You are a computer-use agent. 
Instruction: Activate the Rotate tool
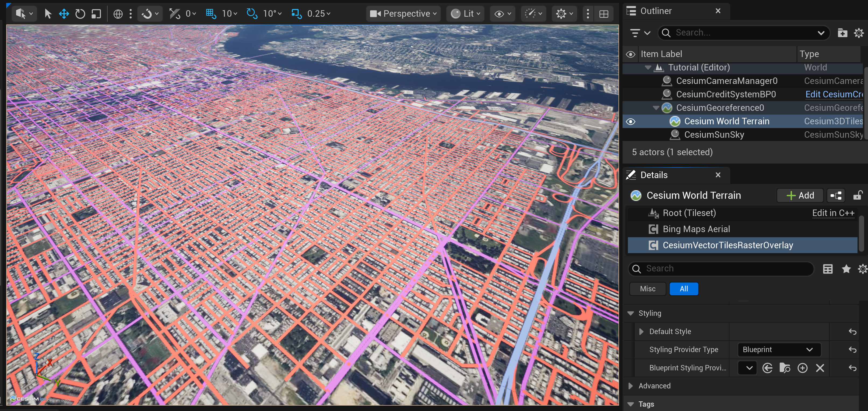point(80,14)
